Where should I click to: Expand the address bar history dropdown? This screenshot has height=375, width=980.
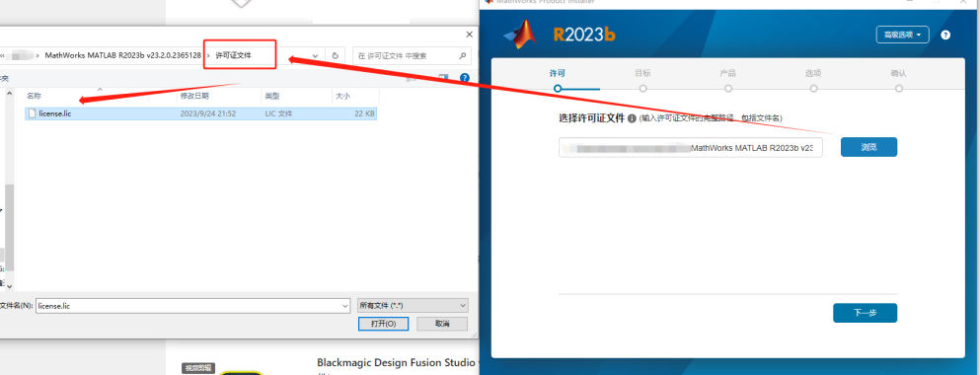316,55
